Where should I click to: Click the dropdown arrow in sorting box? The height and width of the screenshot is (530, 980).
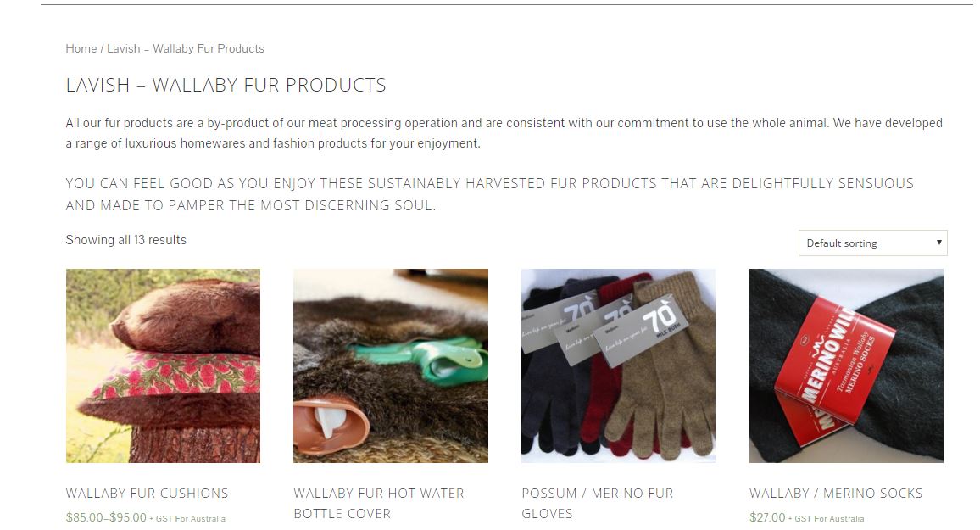(938, 243)
